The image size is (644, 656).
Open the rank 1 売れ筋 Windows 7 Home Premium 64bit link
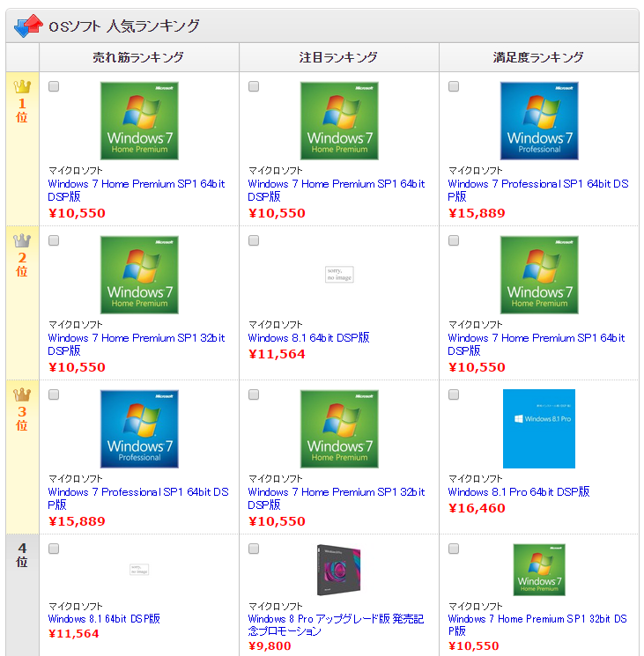[x=137, y=190]
